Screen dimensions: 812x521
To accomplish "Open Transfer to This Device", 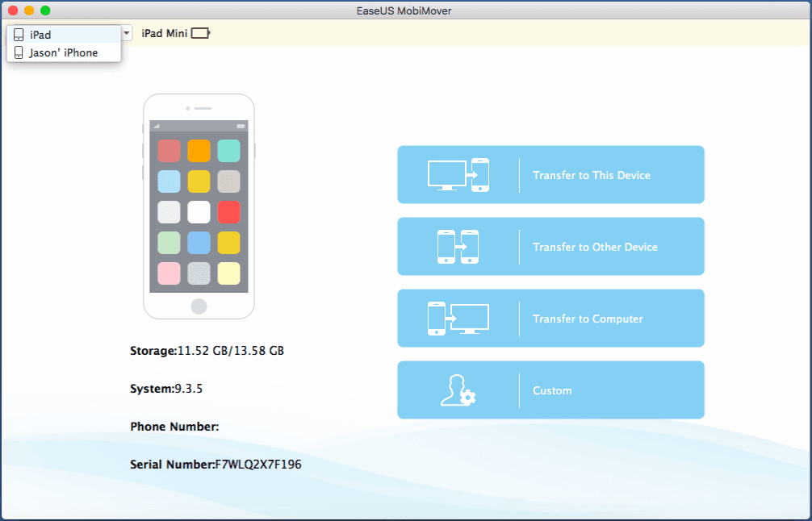I will coord(550,174).
